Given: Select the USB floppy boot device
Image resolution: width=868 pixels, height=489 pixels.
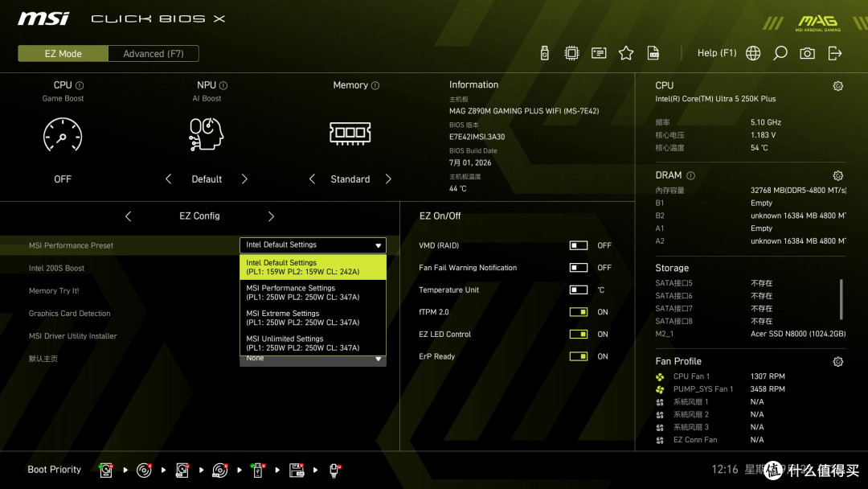Looking at the screenshot, I should point(296,471).
